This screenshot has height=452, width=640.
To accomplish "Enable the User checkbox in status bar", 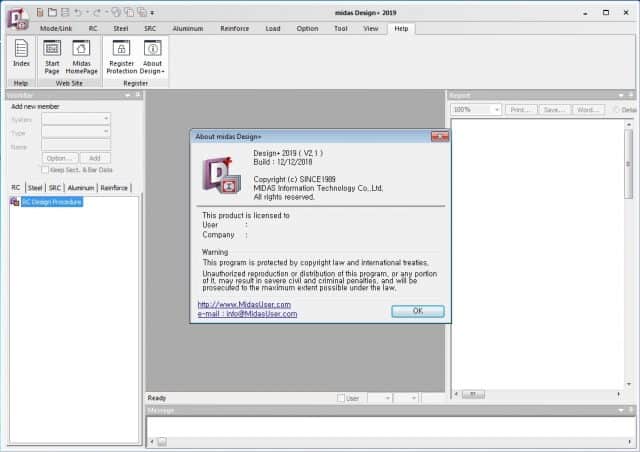I will click(341, 398).
